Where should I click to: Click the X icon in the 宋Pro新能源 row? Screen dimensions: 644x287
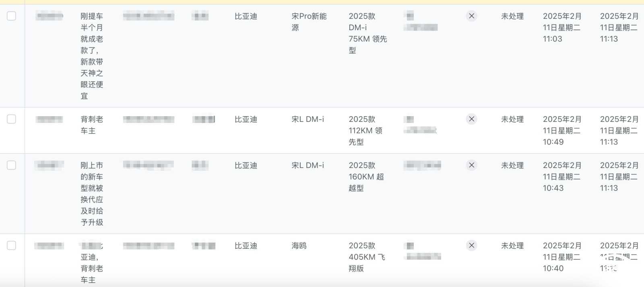(471, 16)
